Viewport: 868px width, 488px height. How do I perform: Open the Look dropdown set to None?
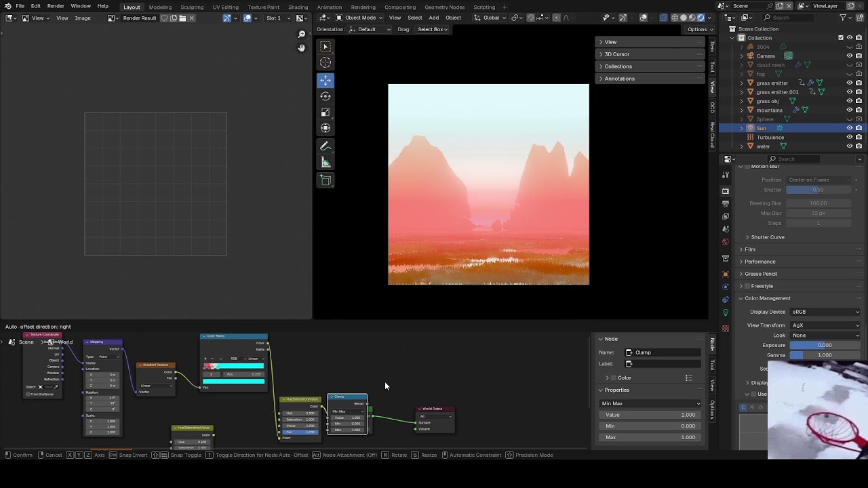pos(825,335)
